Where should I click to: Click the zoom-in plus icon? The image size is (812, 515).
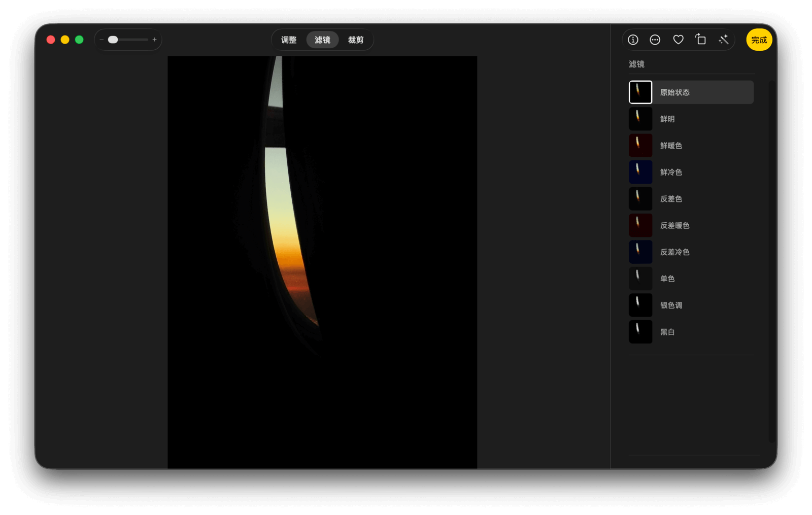point(155,40)
